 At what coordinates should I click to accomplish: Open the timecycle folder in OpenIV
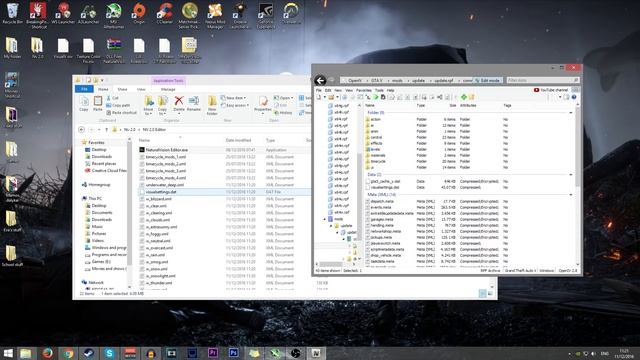[378, 161]
